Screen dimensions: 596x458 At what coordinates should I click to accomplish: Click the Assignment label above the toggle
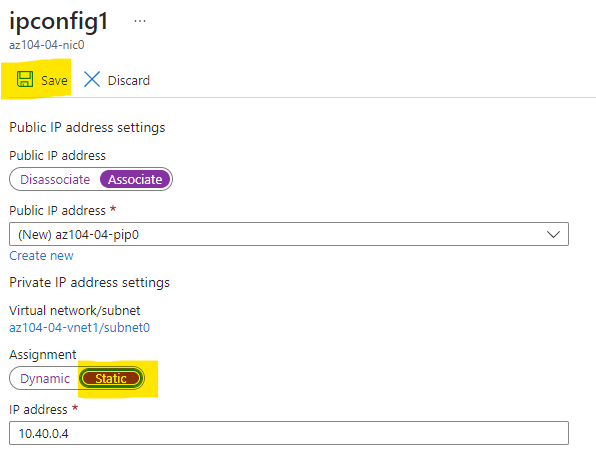pyautogui.click(x=43, y=355)
